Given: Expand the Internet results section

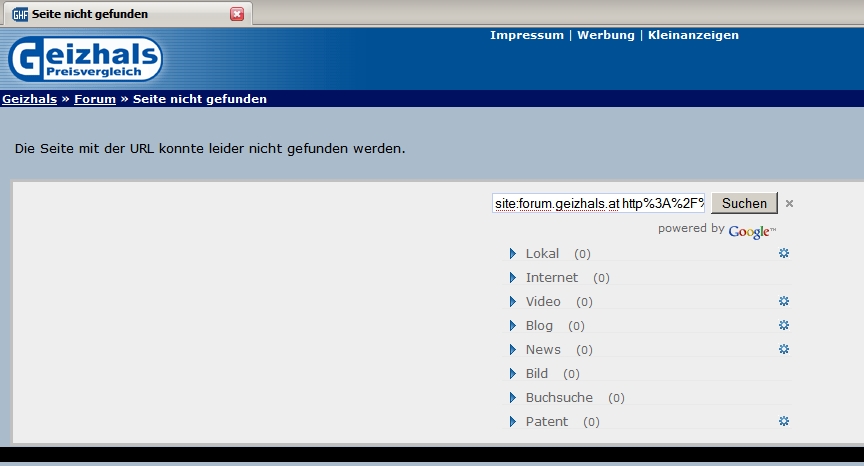Looking at the screenshot, I should pyautogui.click(x=513, y=277).
